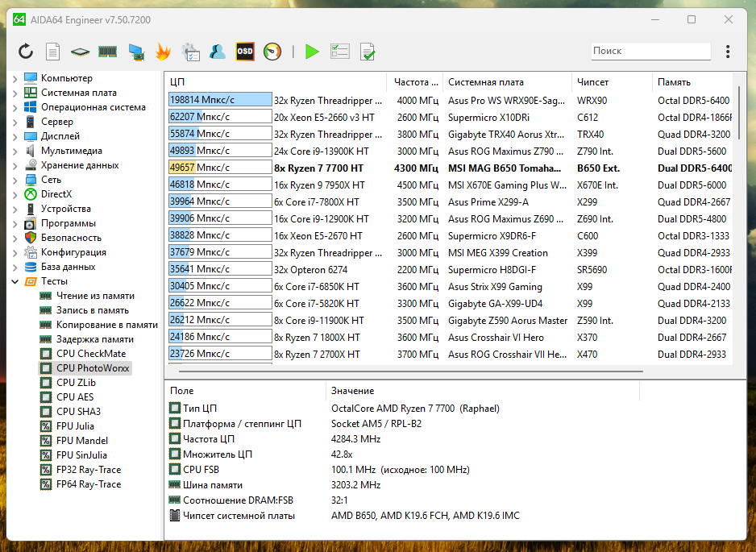
Task: Start benchmark with green play button
Action: [x=313, y=51]
